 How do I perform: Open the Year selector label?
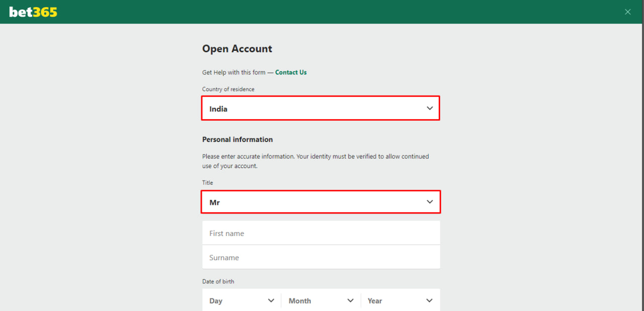click(375, 301)
